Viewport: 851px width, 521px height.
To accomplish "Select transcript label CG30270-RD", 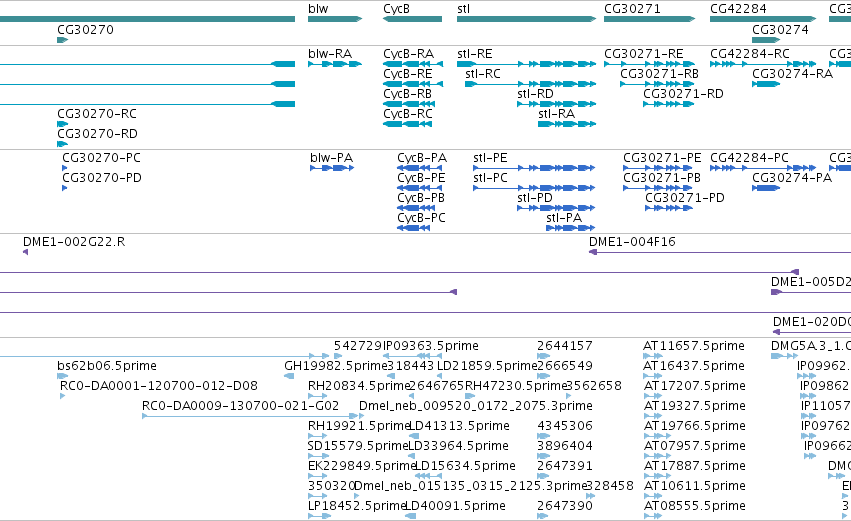I will [x=97, y=134].
